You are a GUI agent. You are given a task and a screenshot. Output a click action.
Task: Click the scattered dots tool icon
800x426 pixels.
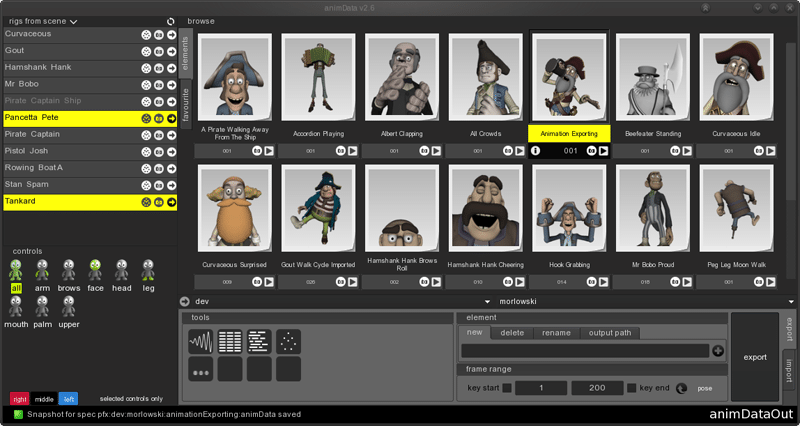[288, 342]
